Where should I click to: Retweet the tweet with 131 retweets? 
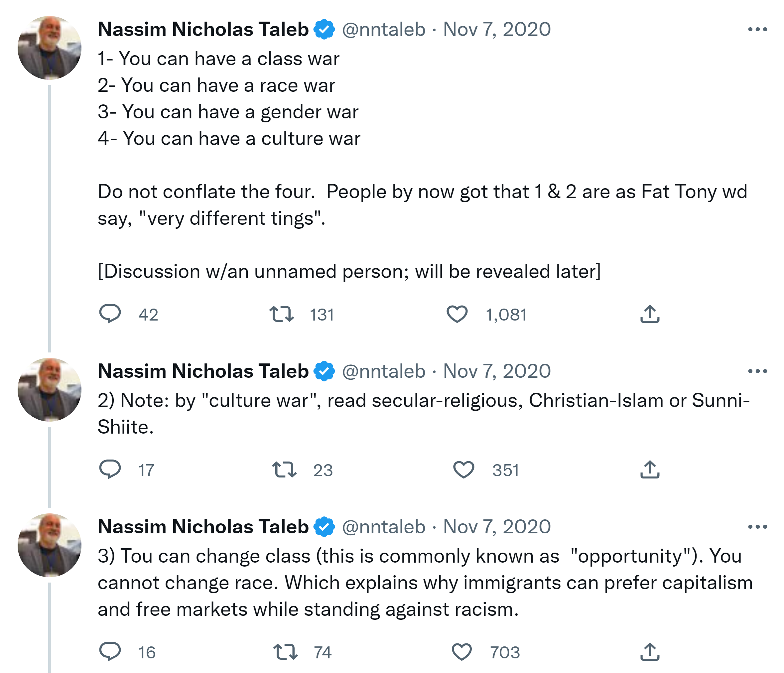(282, 314)
